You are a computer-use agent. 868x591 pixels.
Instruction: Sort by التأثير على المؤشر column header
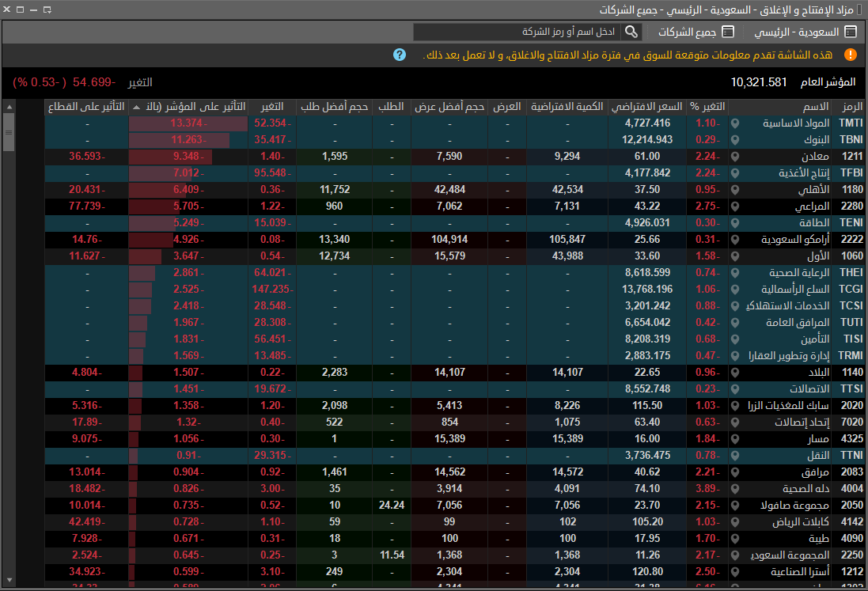click(188, 107)
